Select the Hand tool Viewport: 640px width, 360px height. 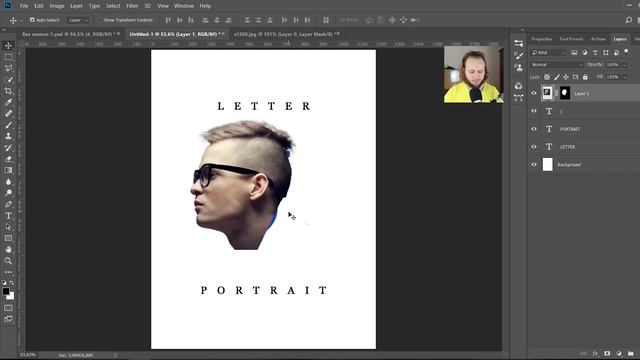(x=8, y=249)
